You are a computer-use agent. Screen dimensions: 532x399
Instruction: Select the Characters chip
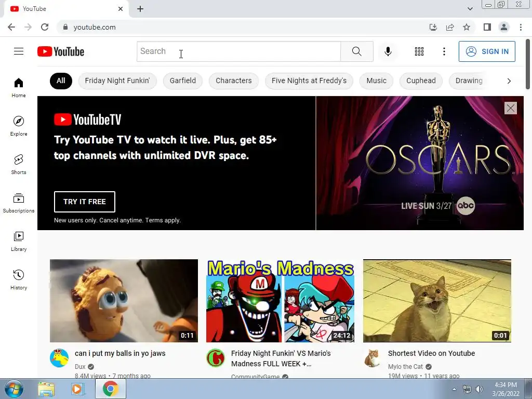pyautogui.click(x=234, y=81)
